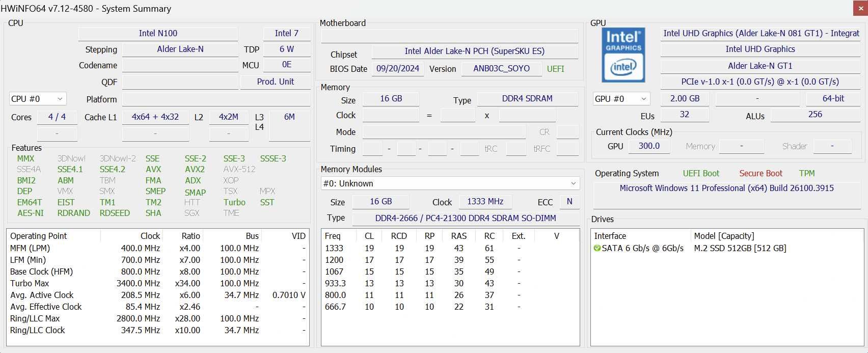Image resolution: width=868 pixels, height=353 pixels.
Task: Click the green UEFI label near BIOS version
Action: point(555,69)
